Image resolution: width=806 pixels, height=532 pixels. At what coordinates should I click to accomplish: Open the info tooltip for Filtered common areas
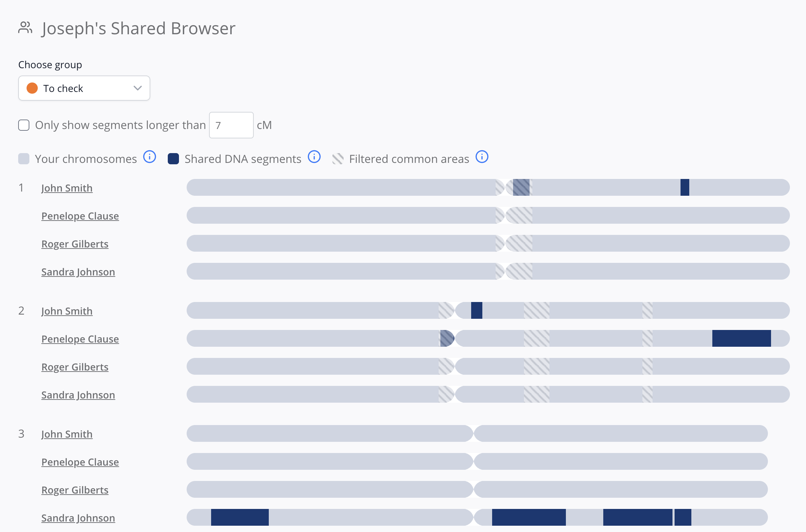click(482, 157)
